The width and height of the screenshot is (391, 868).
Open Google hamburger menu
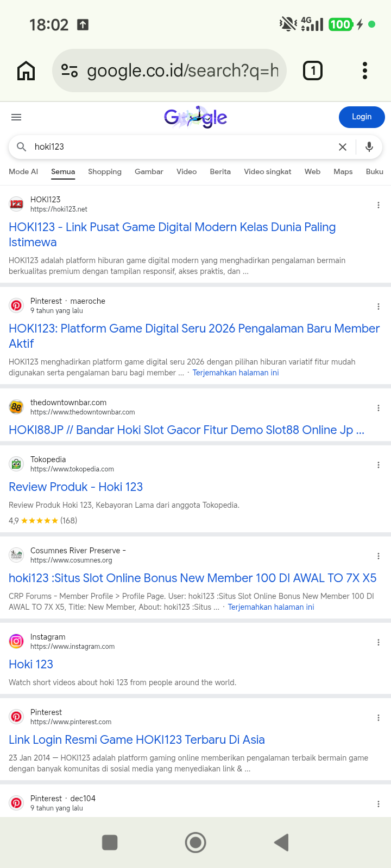pyautogui.click(x=16, y=117)
